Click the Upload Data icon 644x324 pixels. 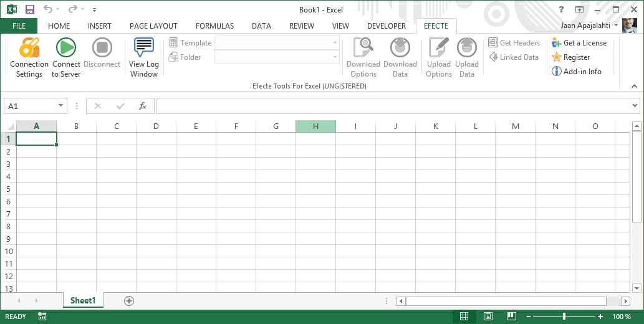[x=467, y=47]
